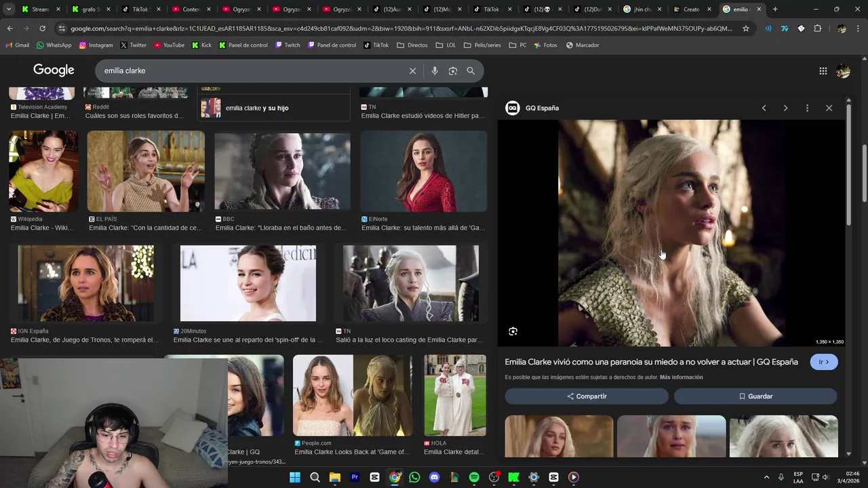This screenshot has width=868, height=488.
Task: Switch to the jhin ch tab
Action: [x=642, y=9]
